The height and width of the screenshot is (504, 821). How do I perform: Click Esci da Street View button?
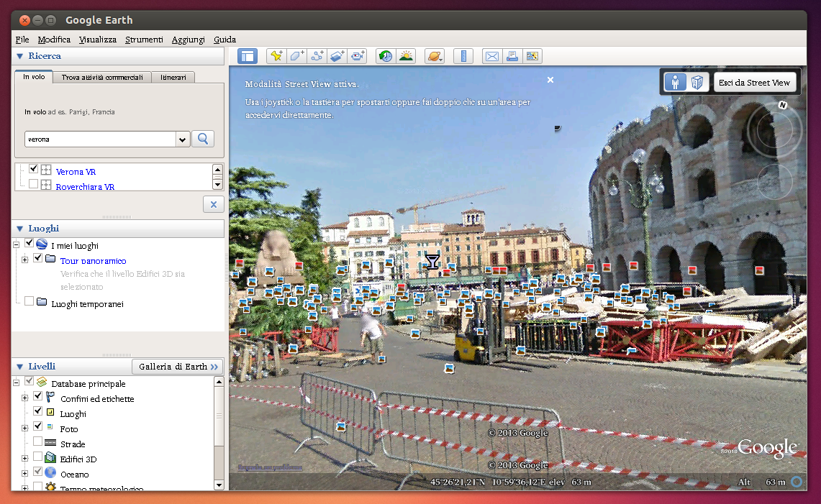click(754, 82)
